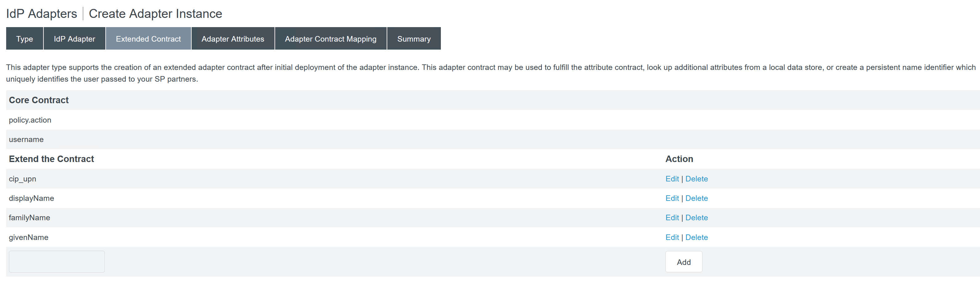The width and height of the screenshot is (980, 284).
Task: Delete the familyName contract attribute
Action: 697,217
